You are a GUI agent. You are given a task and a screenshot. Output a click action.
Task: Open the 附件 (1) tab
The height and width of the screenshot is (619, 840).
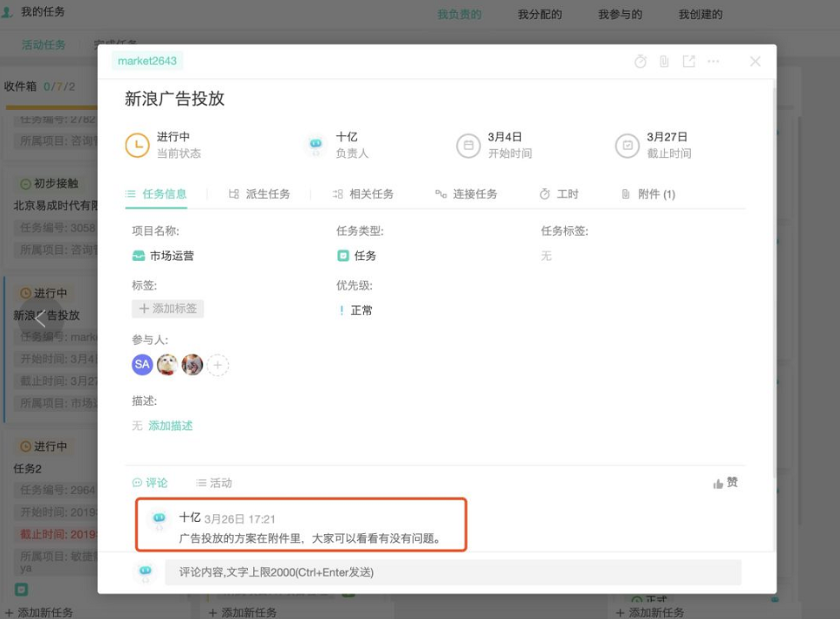(648, 194)
